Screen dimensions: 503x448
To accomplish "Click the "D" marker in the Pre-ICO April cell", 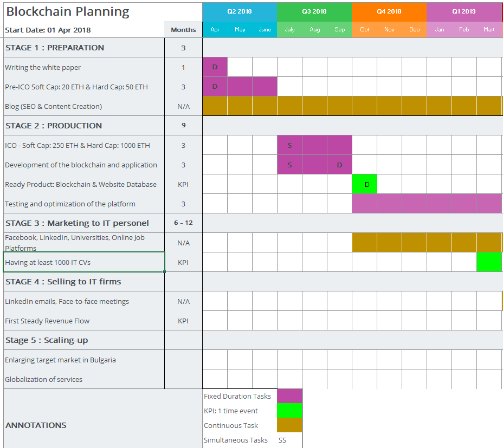I will [214, 86].
